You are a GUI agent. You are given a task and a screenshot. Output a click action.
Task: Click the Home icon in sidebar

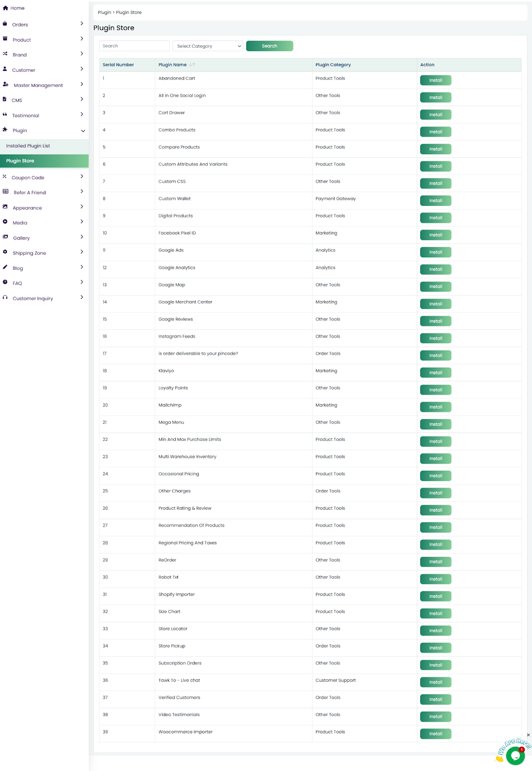coord(5,8)
